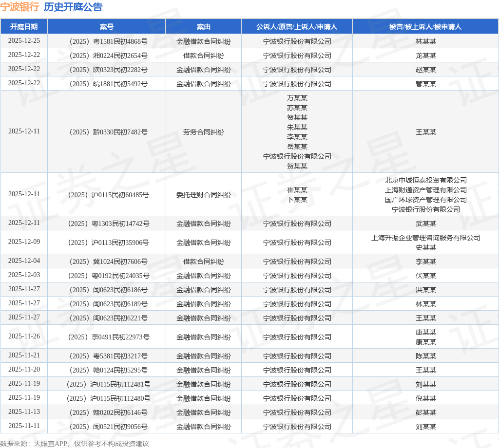Viewport: 499px width, 448px height.
Task: Click plaintiff 崔某某
Action: click(297, 190)
